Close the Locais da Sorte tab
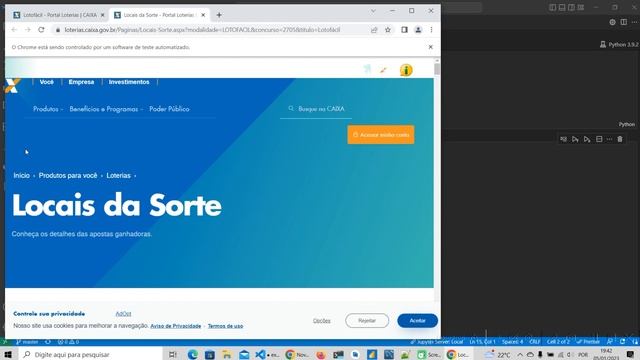 (203, 15)
